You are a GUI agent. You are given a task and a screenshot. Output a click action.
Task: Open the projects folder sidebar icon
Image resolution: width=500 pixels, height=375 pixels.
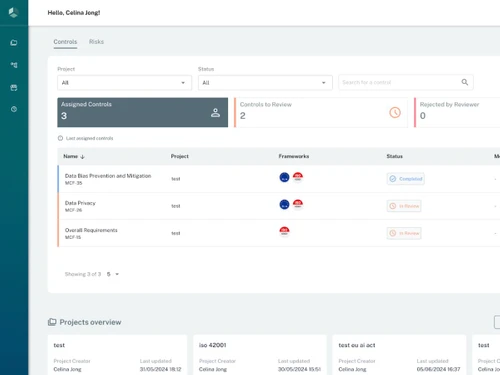pyautogui.click(x=14, y=43)
